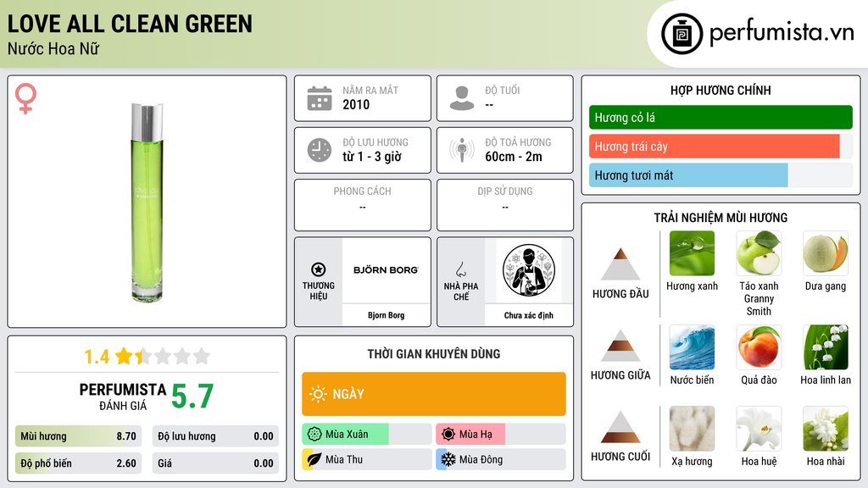Click the nose icon above Nhà pha chế
The image size is (868, 488).
pyautogui.click(x=460, y=269)
